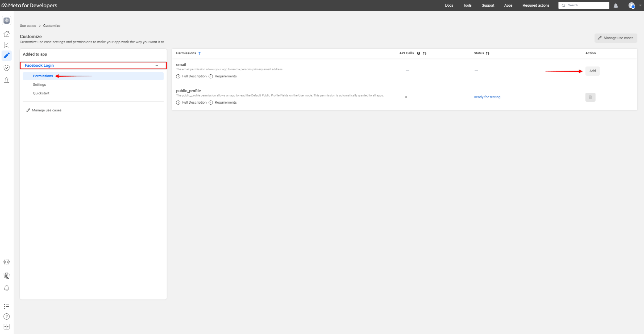The image size is (644, 334).
Task: Sort by API Calls arrows
Action: [x=425, y=53]
